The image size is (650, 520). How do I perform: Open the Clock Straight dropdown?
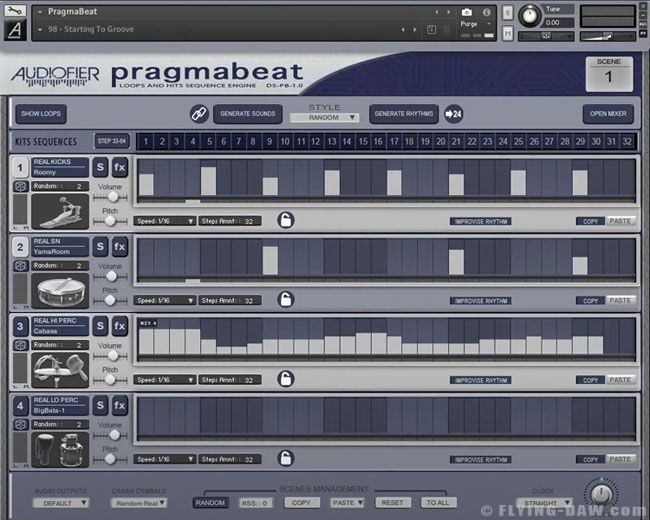point(545,503)
